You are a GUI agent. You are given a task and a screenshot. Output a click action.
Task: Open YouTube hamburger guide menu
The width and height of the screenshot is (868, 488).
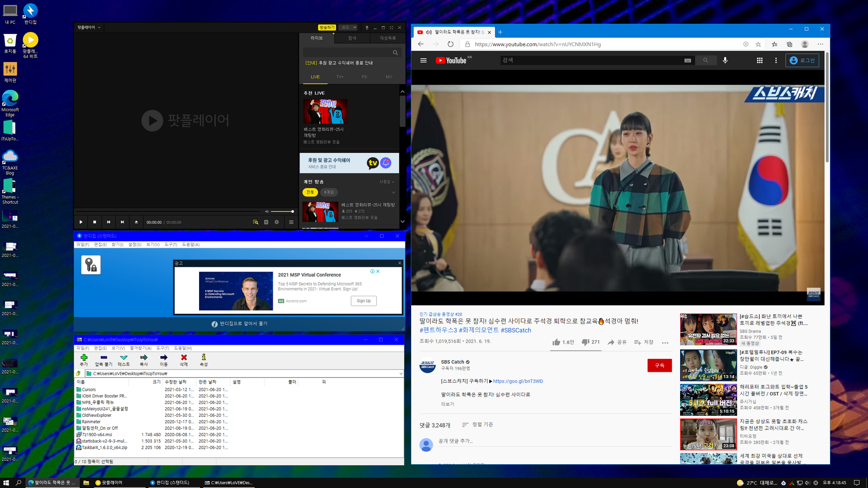(x=423, y=61)
